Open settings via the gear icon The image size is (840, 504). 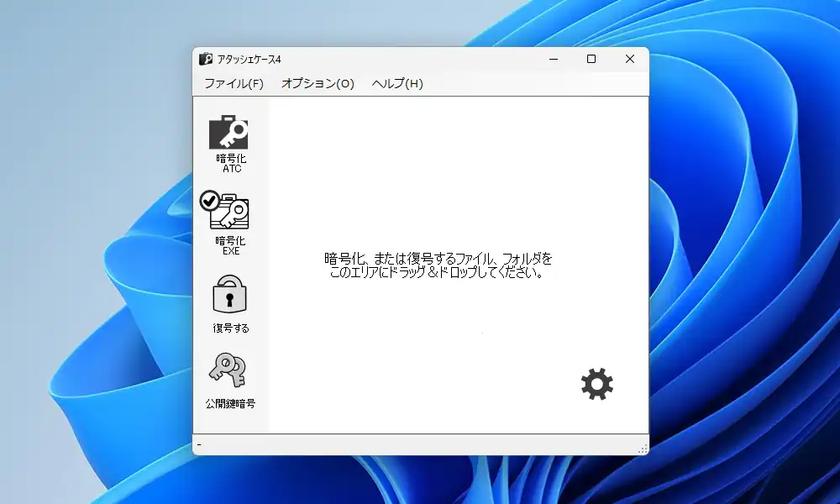[x=596, y=385]
